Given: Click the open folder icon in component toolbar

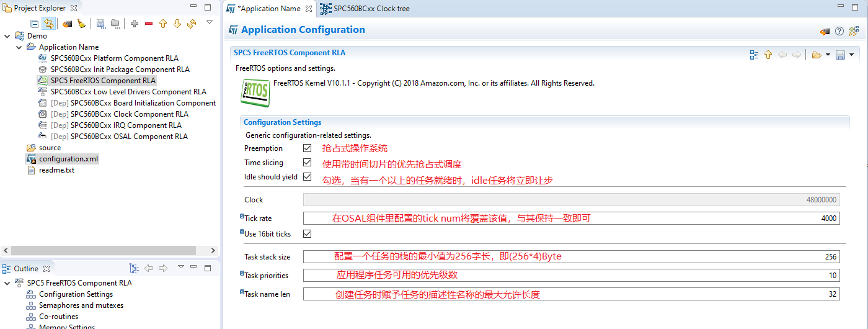Looking at the screenshot, I should (x=817, y=55).
